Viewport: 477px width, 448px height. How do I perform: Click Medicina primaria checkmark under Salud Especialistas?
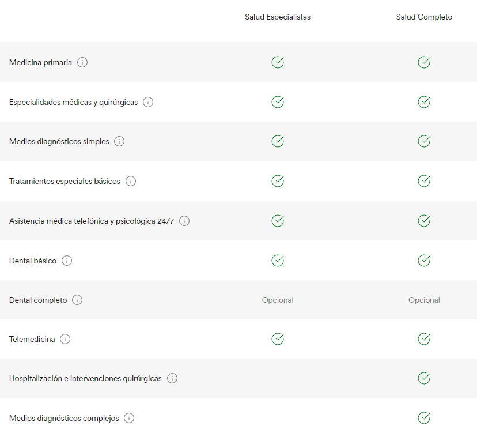[278, 62]
